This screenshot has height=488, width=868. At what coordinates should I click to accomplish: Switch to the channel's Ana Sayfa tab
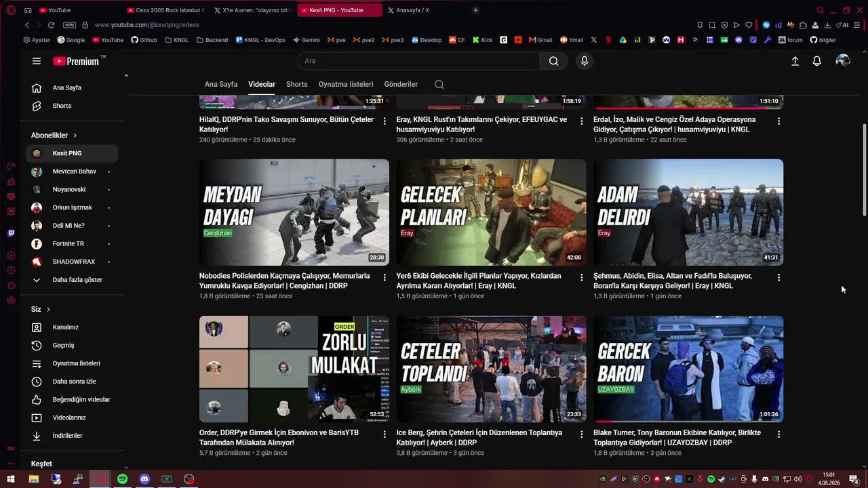point(221,85)
